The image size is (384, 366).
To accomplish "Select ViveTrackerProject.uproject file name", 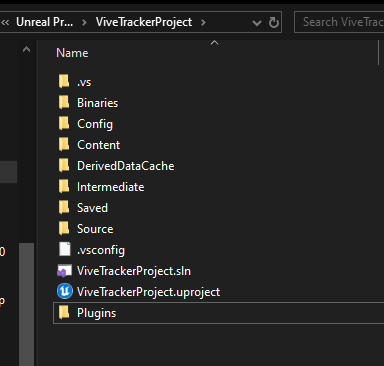I will tap(148, 292).
